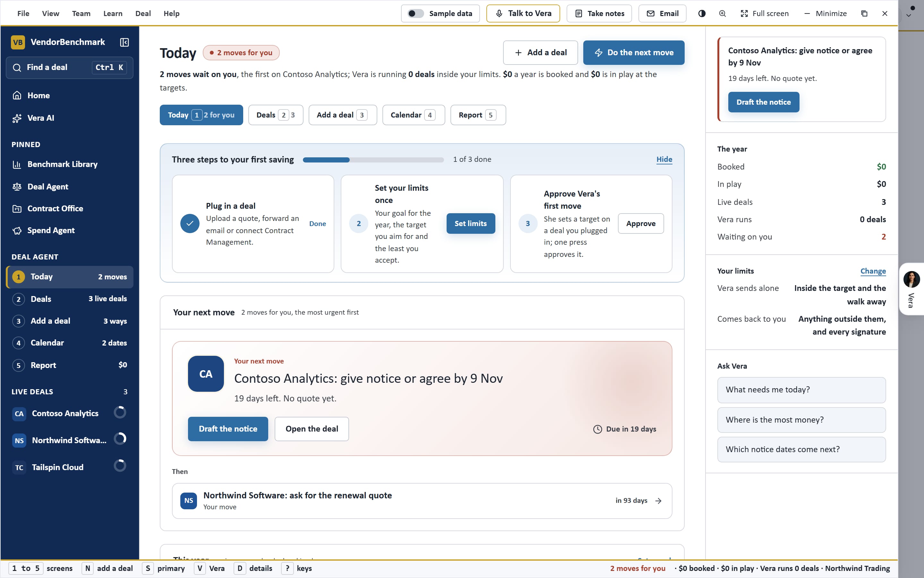Open the deal for Contoso Analytics
This screenshot has width=924, height=578.
point(312,429)
